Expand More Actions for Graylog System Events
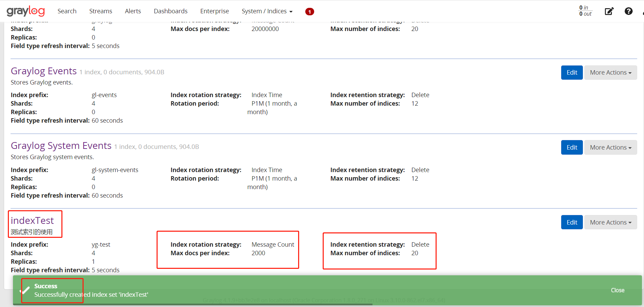This screenshot has width=644, height=307. [x=611, y=148]
